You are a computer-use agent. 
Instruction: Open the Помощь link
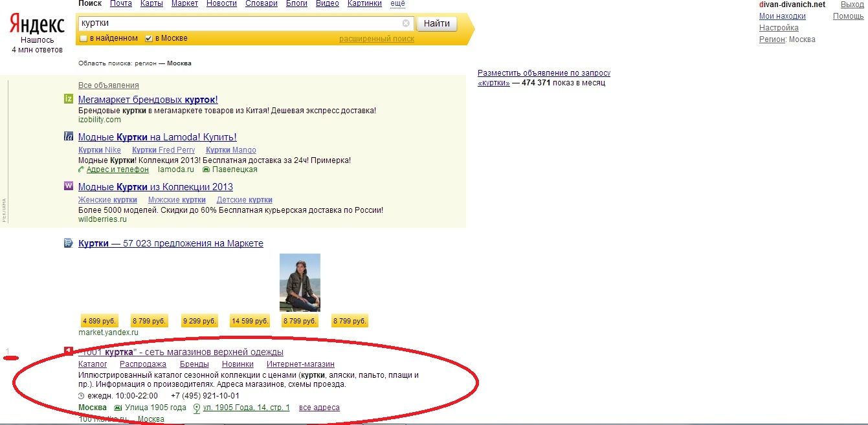(x=849, y=16)
